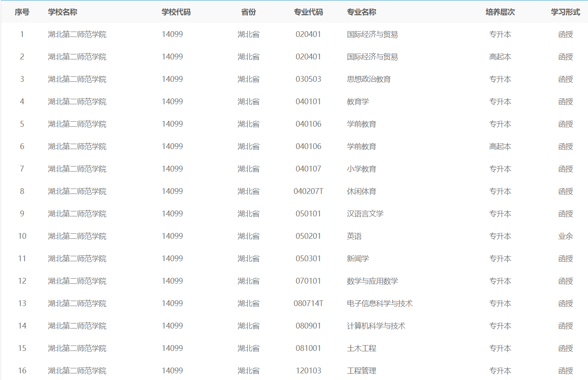Image resolution: width=588 pixels, height=380 pixels.
Task: Click school code 14099 in row 12
Action: click(172, 281)
